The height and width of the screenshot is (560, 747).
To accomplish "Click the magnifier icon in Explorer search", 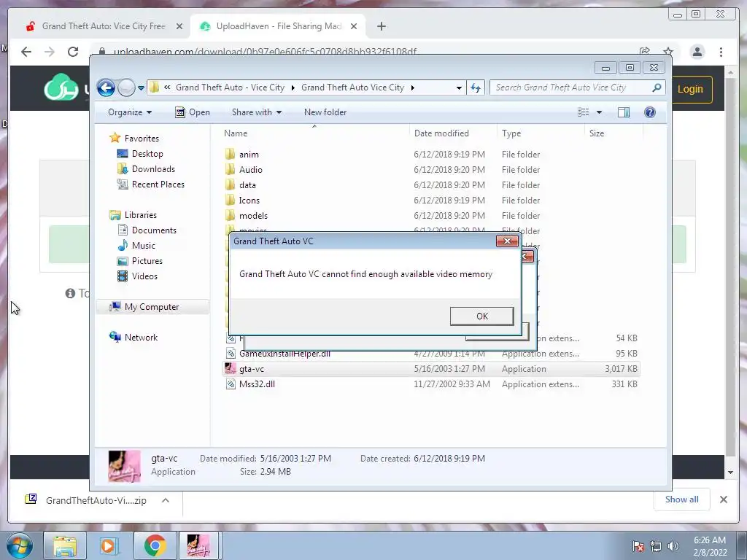I will pos(657,87).
